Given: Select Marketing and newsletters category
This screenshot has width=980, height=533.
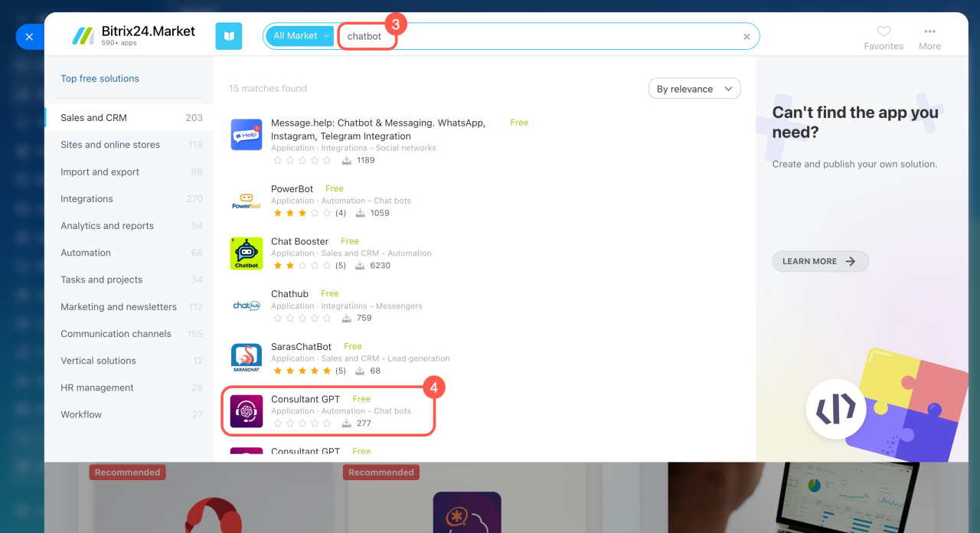Looking at the screenshot, I should click(x=129, y=307).
